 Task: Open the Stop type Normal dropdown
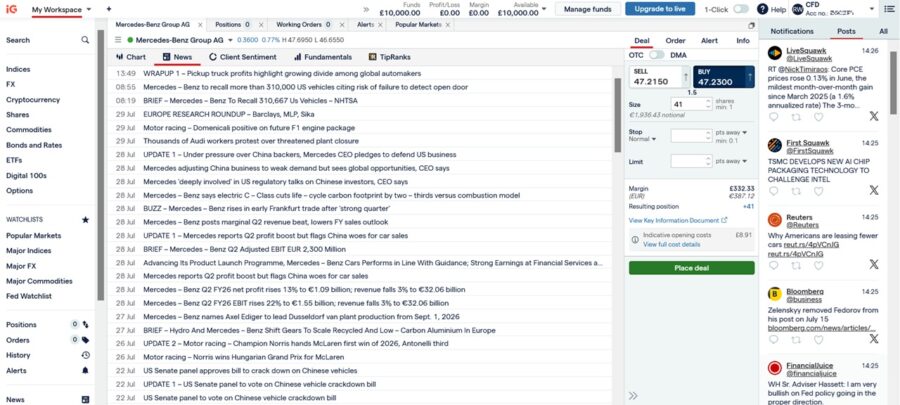tap(642, 139)
